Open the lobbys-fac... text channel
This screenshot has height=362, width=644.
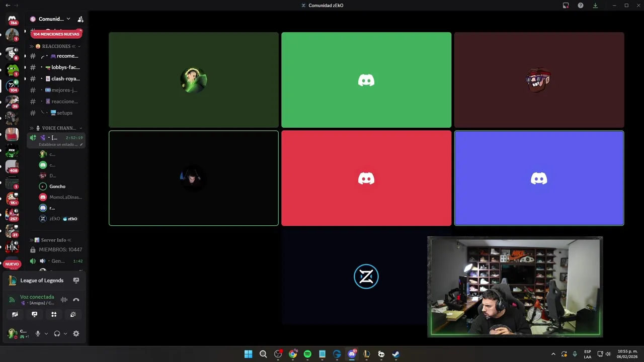(x=56, y=67)
